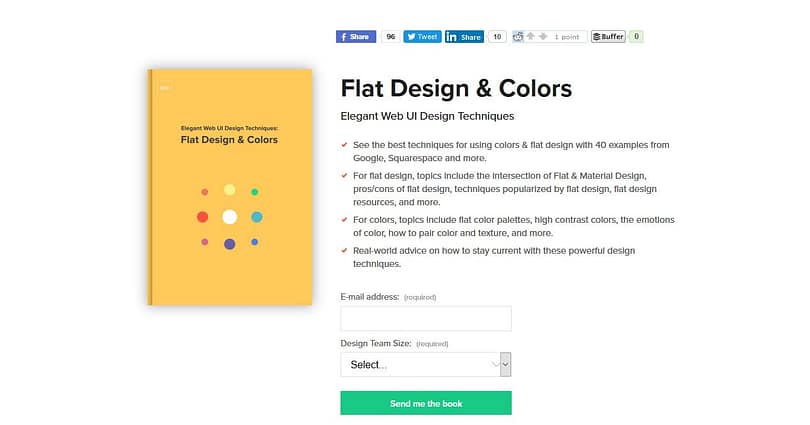Share the page on LinkedIn
The height and width of the screenshot is (425, 810).
click(x=464, y=37)
